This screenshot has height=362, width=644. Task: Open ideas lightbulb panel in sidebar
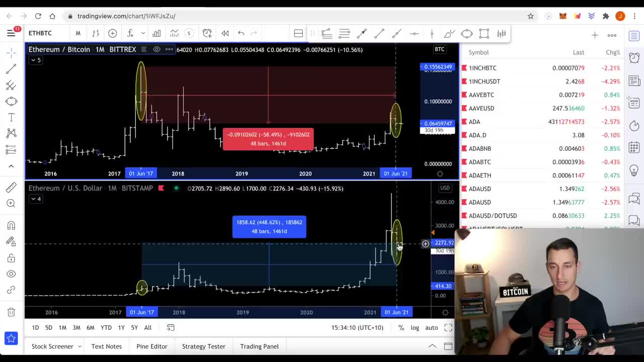[634, 169]
